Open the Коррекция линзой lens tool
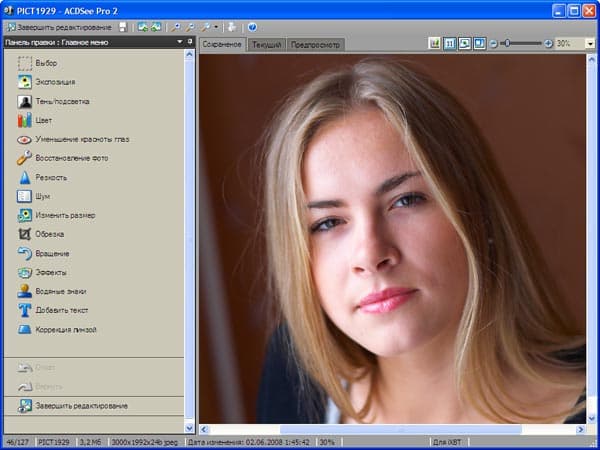 pos(57,329)
